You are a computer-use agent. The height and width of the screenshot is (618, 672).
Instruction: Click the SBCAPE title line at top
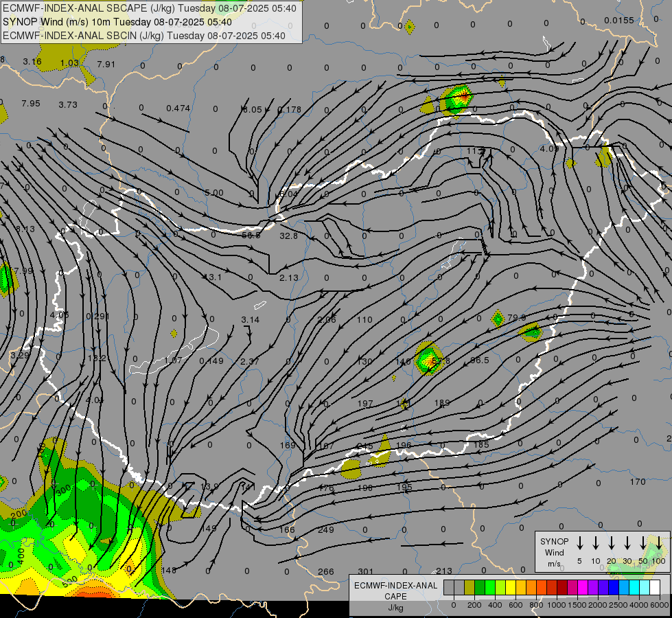[x=149, y=8]
